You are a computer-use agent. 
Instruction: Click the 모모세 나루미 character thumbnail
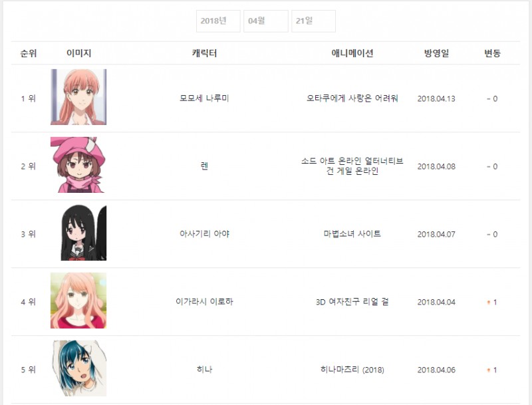(78, 97)
